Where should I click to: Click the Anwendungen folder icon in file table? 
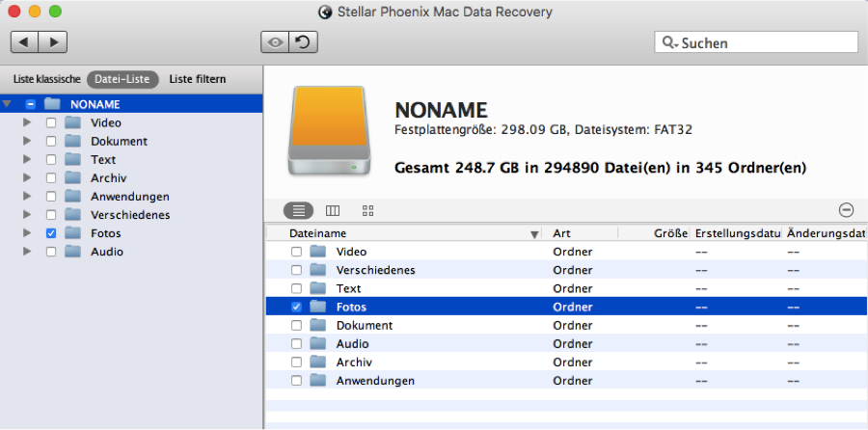pos(317,381)
